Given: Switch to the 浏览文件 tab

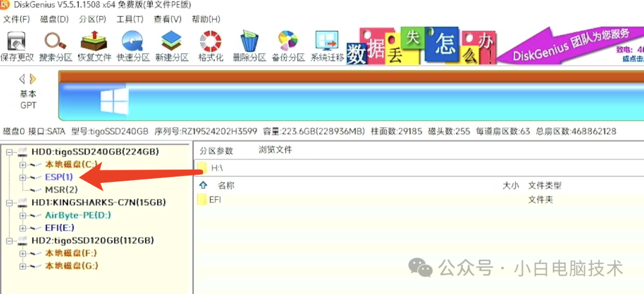Looking at the screenshot, I should tap(275, 150).
